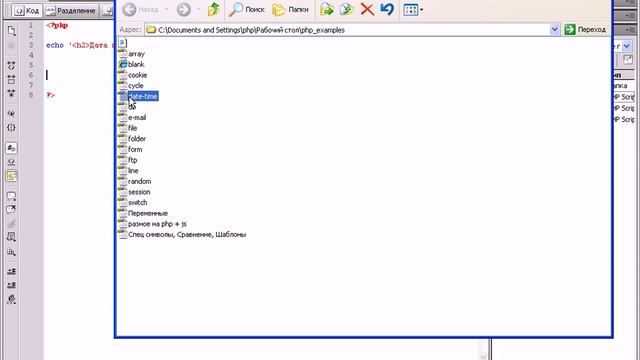Click Select Parent Tag in coding toolbar
The width and height of the screenshot is (640, 360).
pos(11,113)
